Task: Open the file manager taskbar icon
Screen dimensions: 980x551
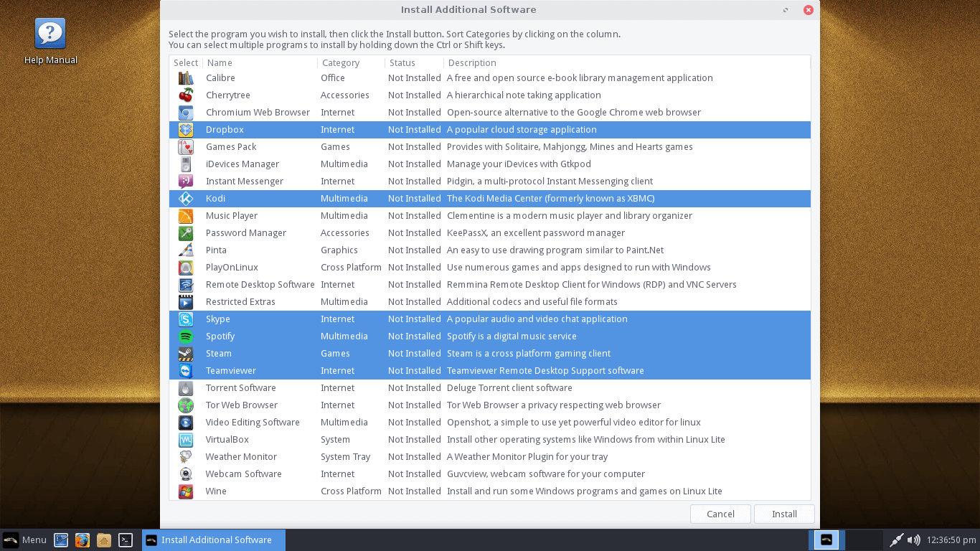Action: [x=104, y=540]
